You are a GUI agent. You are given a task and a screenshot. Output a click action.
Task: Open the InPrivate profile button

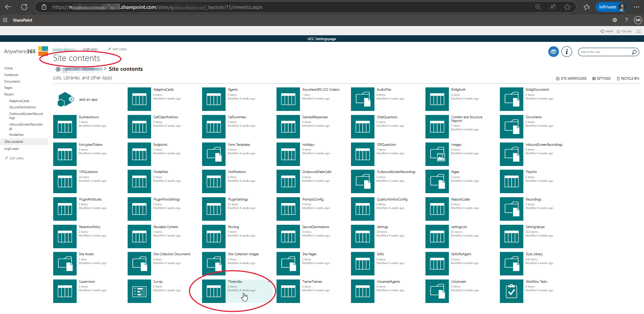pos(612,7)
